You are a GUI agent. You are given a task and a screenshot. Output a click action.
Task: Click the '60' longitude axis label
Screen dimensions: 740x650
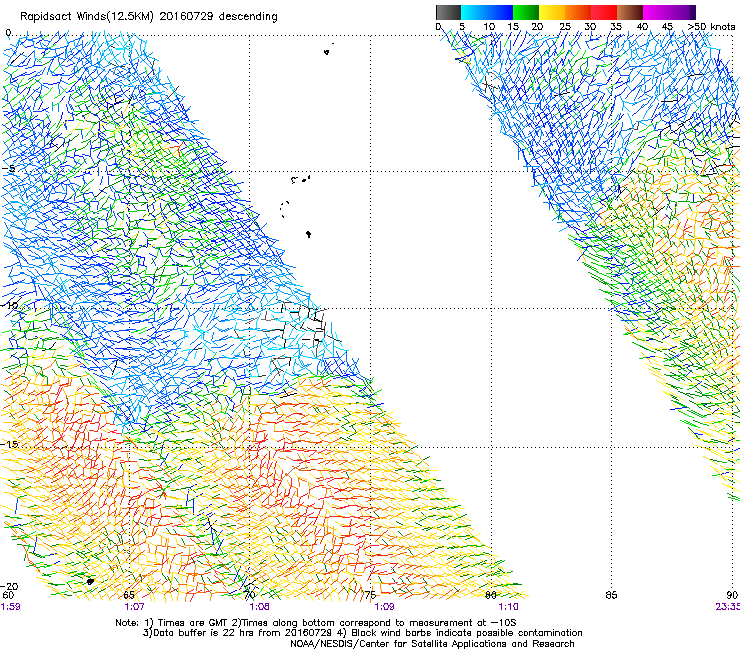point(8,595)
